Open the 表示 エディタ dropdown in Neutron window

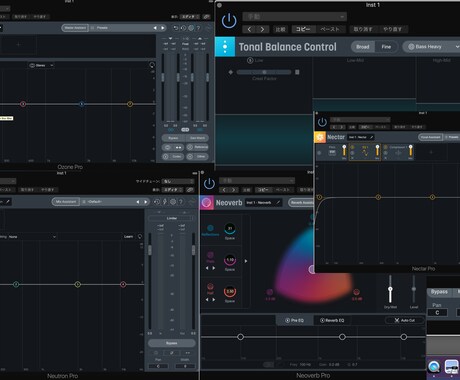(x=172, y=190)
